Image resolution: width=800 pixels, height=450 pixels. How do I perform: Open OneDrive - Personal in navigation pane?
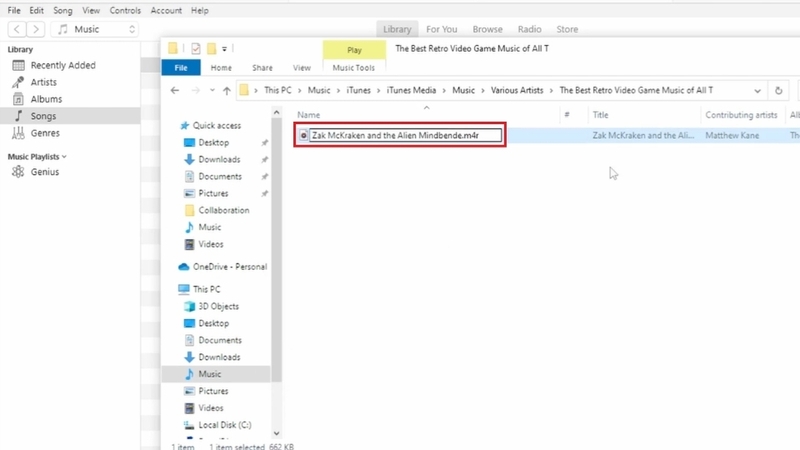[x=230, y=267]
